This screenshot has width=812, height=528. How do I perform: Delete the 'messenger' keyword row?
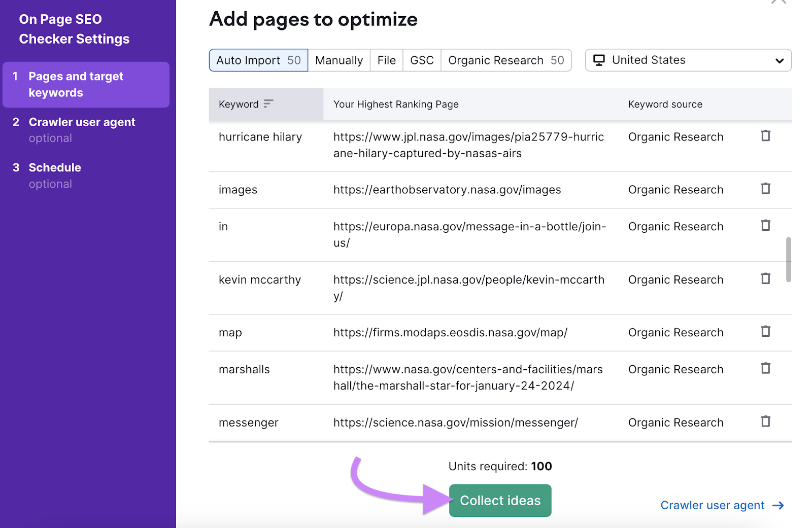[765, 421]
